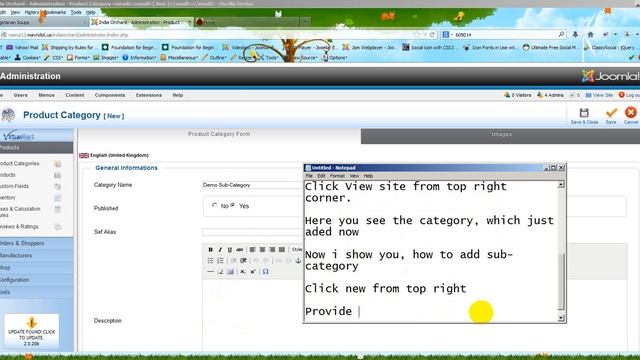The width and height of the screenshot is (640, 360).
Task: Toggle italic in the description editor
Action: click(220, 249)
